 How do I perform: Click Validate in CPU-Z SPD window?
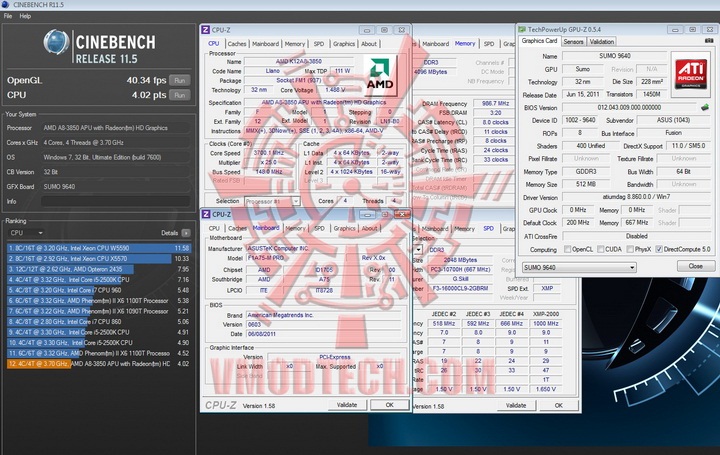point(516,405)
